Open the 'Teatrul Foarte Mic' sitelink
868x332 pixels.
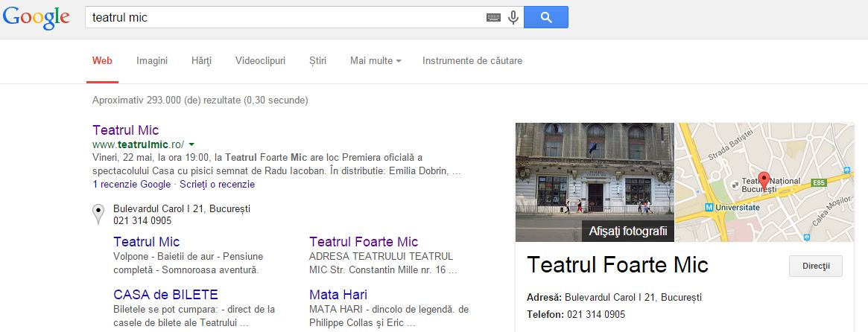[x=364, y=242]
